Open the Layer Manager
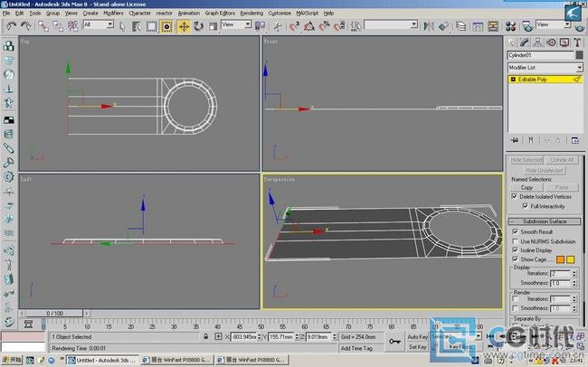 coord(460,26)
